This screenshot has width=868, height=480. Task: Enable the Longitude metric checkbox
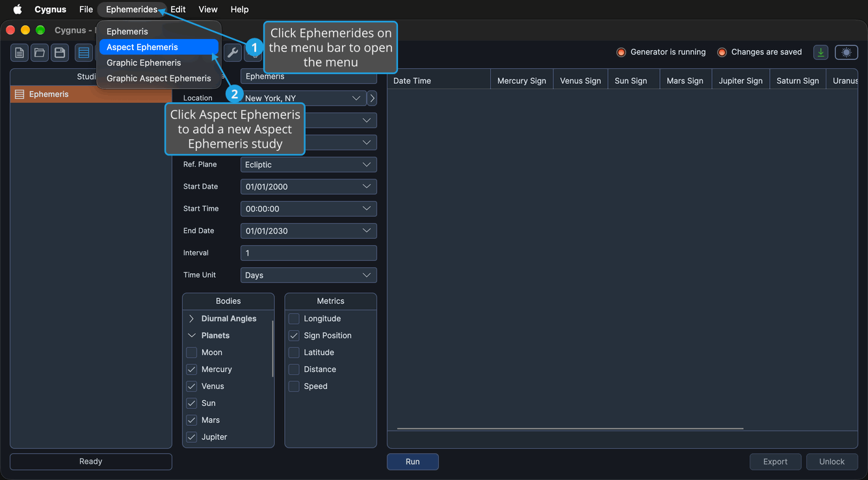click(294, 319)
